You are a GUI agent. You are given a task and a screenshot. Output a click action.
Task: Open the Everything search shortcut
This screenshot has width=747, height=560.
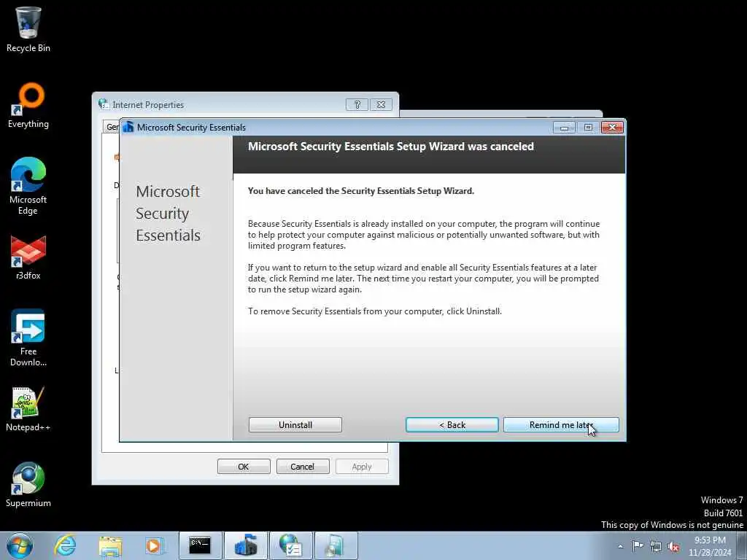coord(28,106)
